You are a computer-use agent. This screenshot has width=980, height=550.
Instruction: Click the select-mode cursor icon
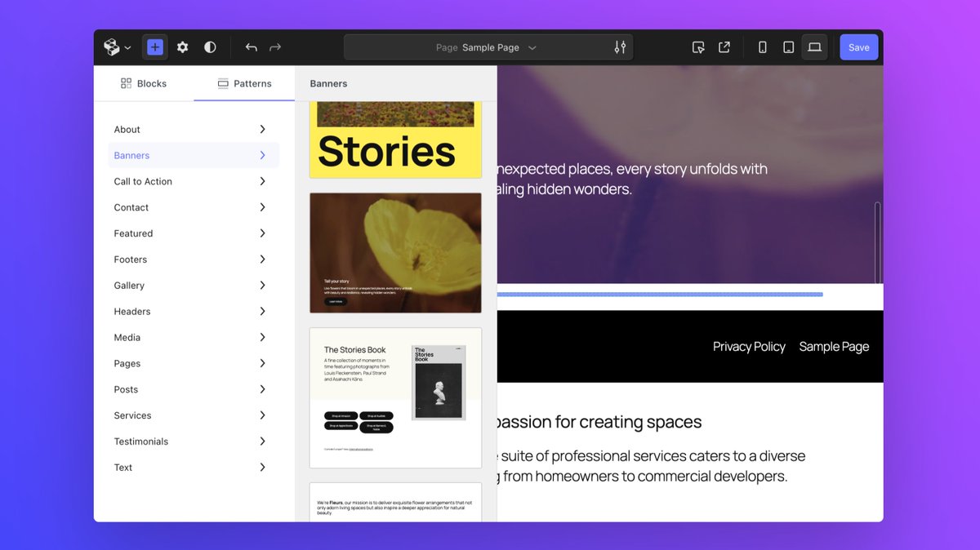pyautogui.click(x=698, y=47)
